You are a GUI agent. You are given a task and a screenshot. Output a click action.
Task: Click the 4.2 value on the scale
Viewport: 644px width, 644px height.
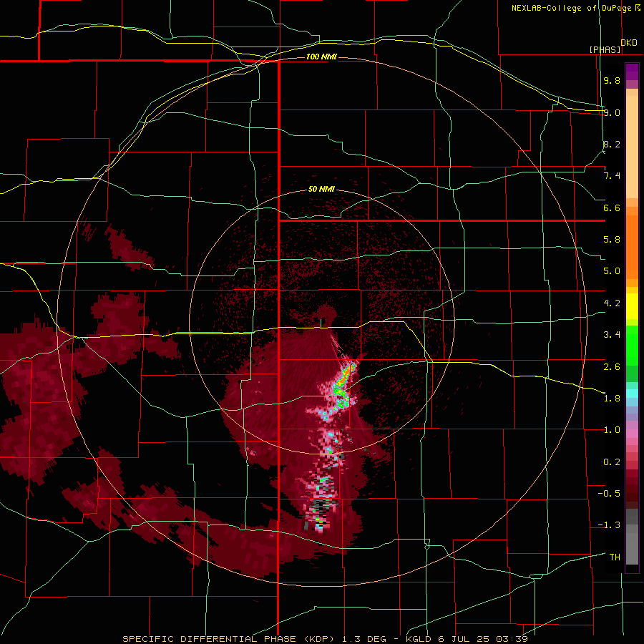coord(612,303)
